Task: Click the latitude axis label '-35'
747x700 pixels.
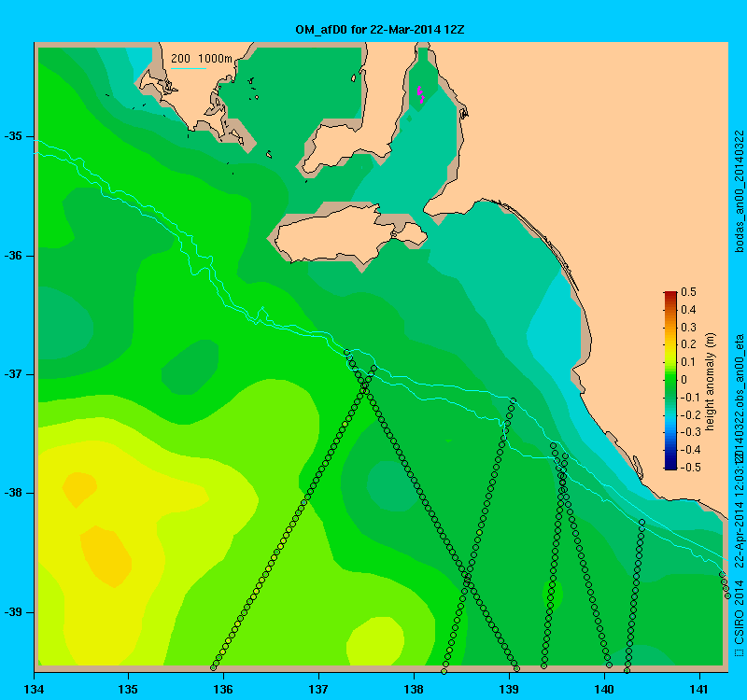Action: tap(13, 136)
